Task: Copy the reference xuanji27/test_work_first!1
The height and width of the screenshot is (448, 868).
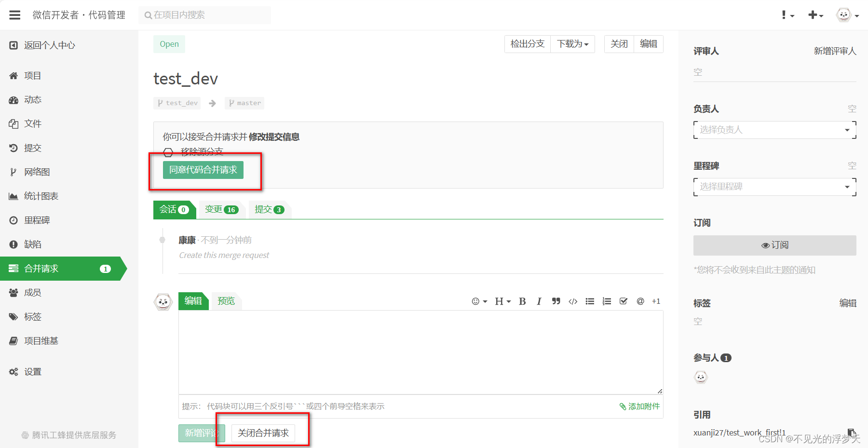Action: 852,433
